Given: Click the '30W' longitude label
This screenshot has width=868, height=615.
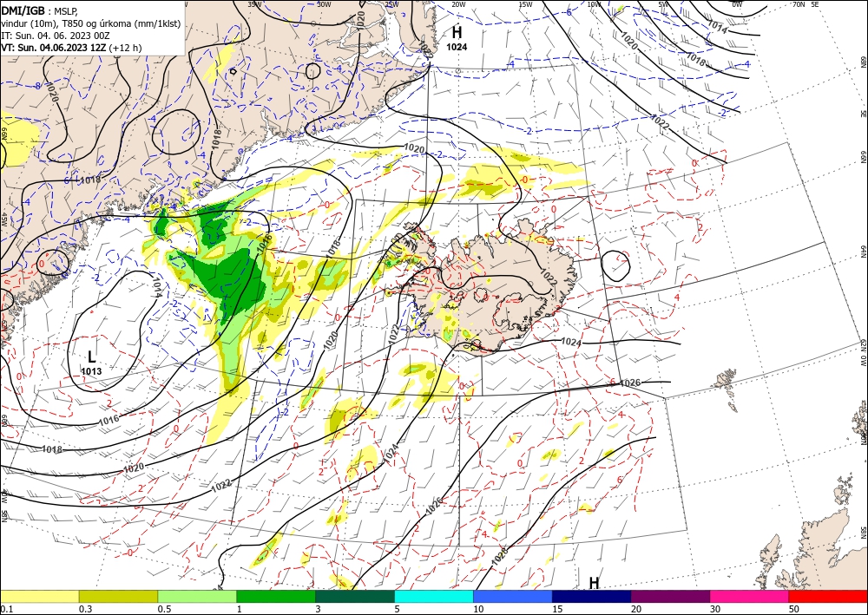Looking at the screenshot, I should 325,4.
